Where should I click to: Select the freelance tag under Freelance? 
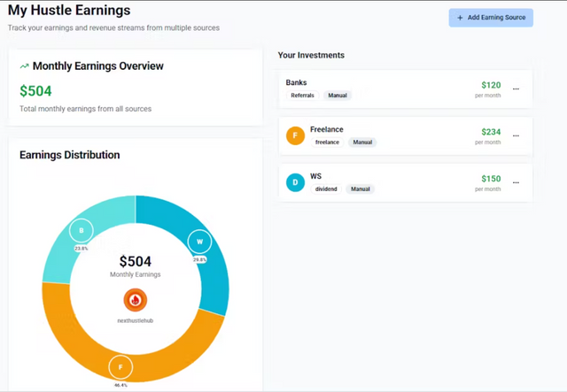(327, 142)
